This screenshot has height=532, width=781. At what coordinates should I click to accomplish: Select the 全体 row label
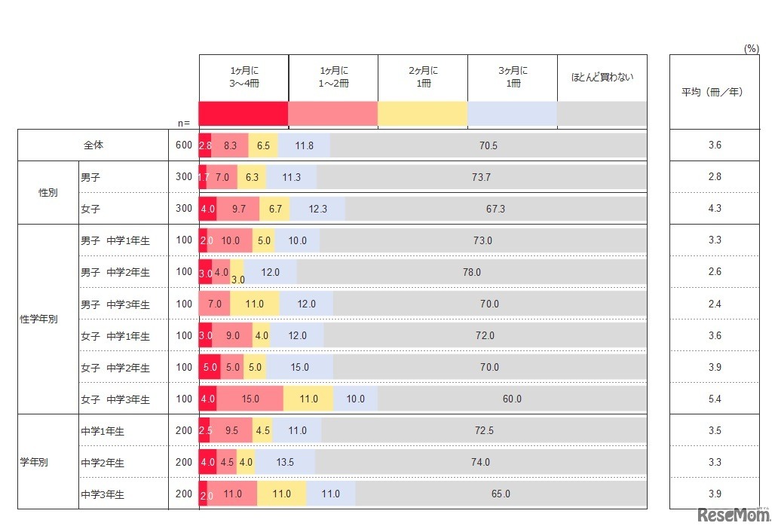(93, 145)
